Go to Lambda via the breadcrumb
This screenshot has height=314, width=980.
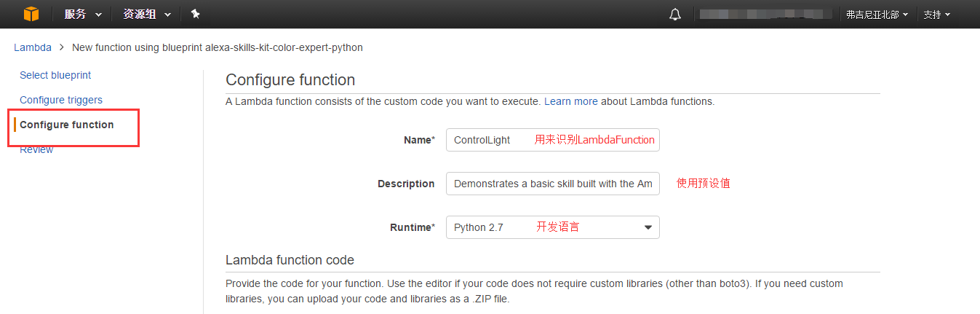[x=33, y=47]
